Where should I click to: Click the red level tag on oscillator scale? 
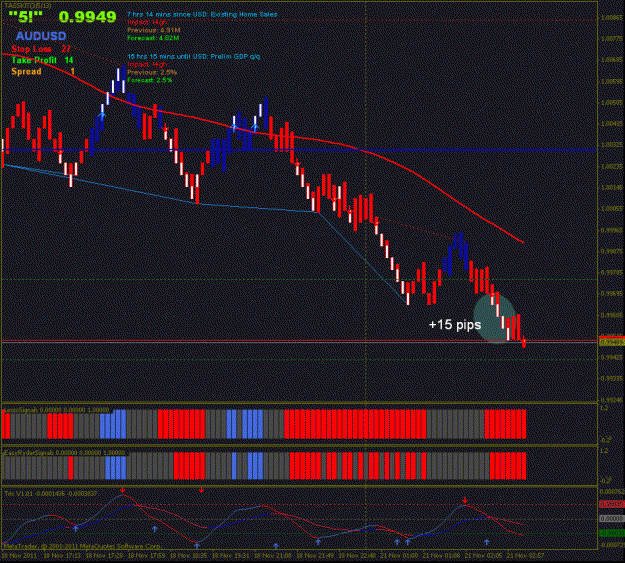click(612, 504)
